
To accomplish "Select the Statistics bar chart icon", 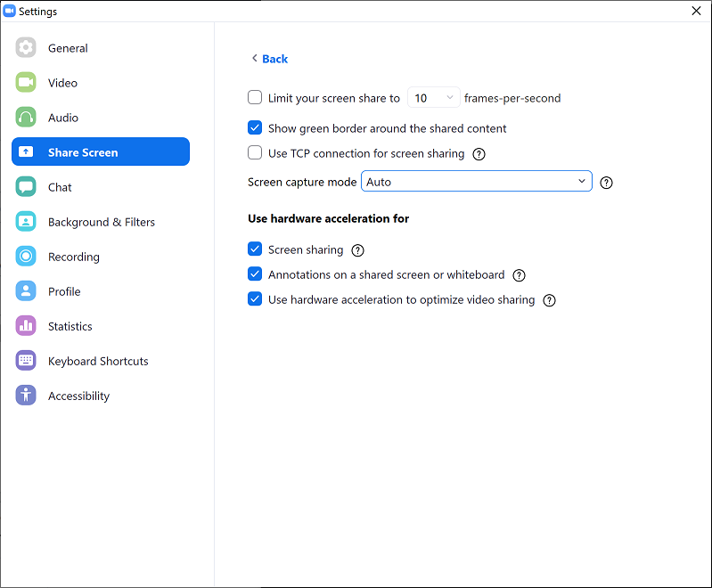I will coord(26,326).
